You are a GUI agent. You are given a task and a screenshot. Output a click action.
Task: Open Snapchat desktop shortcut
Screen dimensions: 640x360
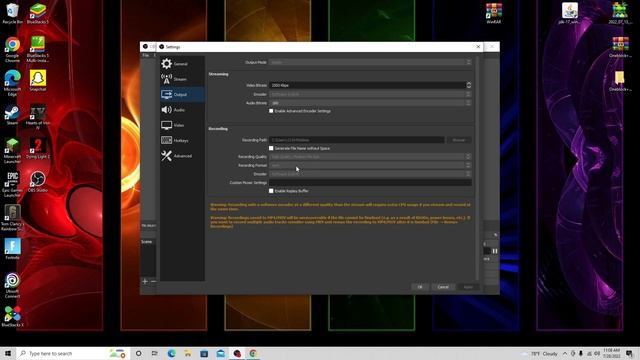click(x=38, y=80)
